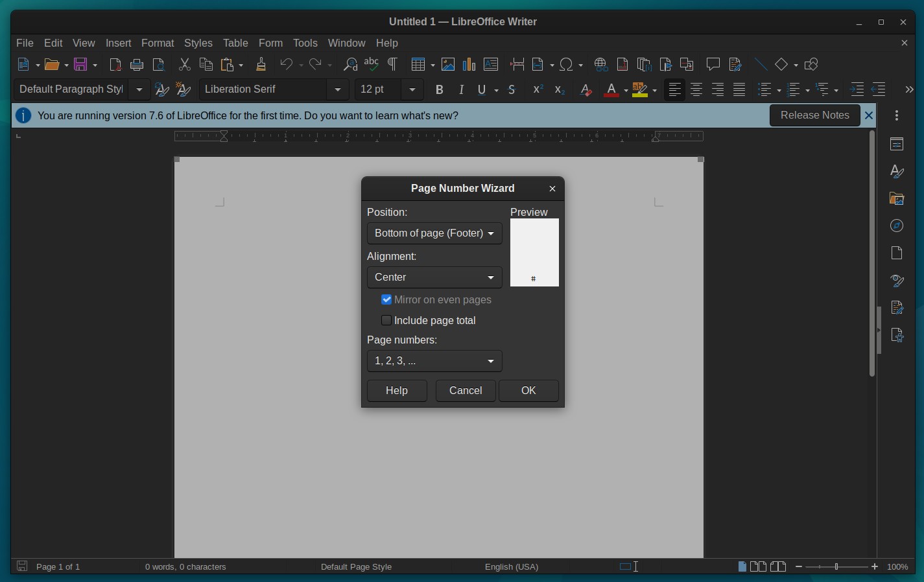This screenshot has height=582, width=924.
Task: Open the File menu
Action: pyautogui.click(x=25, y=43)
